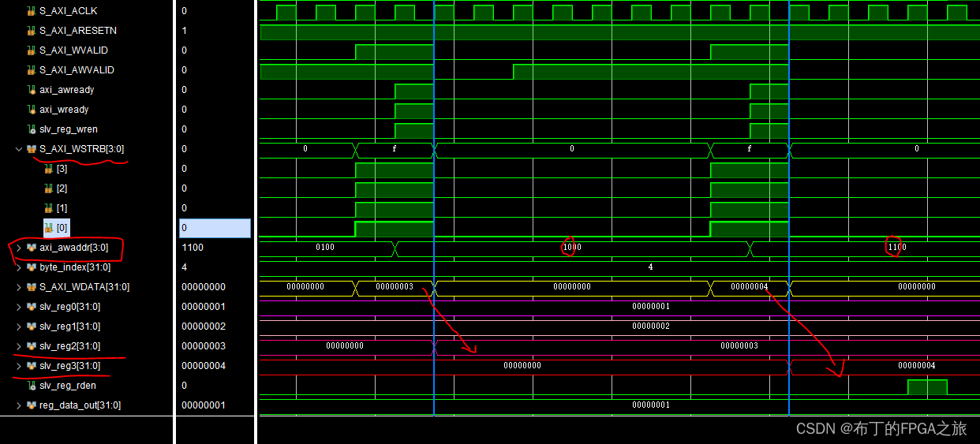Click the axi_wready signal icon
The width and height of the screenshot is (980, 444).
(32, 110)
